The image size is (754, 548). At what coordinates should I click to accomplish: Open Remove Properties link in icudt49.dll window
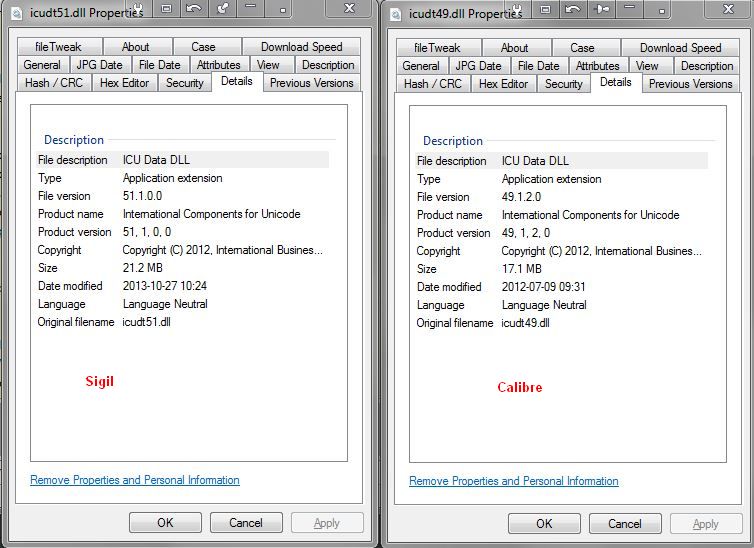[514, 481]
